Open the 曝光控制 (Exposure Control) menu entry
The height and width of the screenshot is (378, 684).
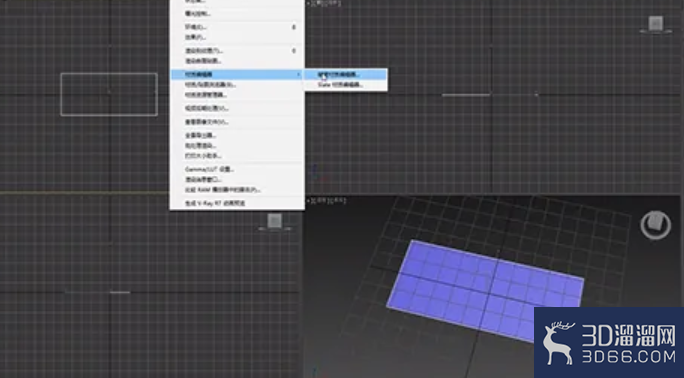click(237, 14)
